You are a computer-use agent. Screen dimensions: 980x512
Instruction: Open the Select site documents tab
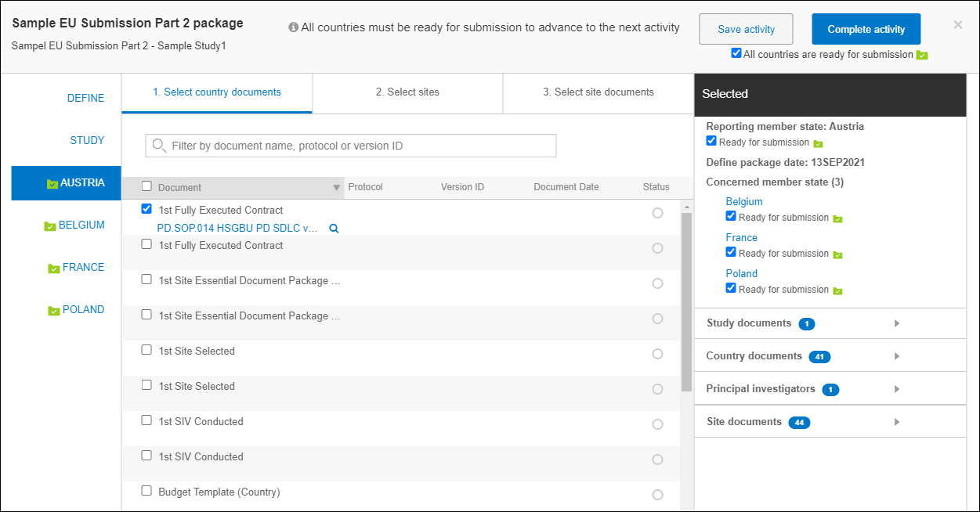pyautogui.click(x=598, y=92)
